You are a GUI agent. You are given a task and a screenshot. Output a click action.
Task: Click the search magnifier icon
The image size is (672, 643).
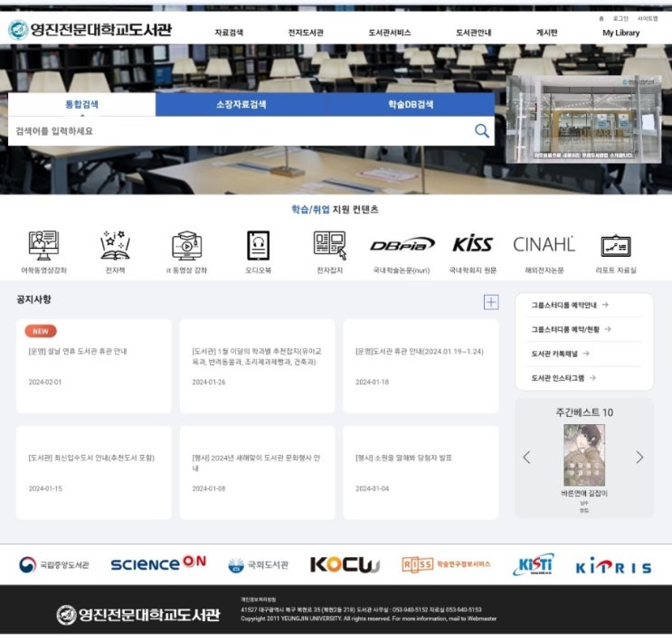coord(482,131)
